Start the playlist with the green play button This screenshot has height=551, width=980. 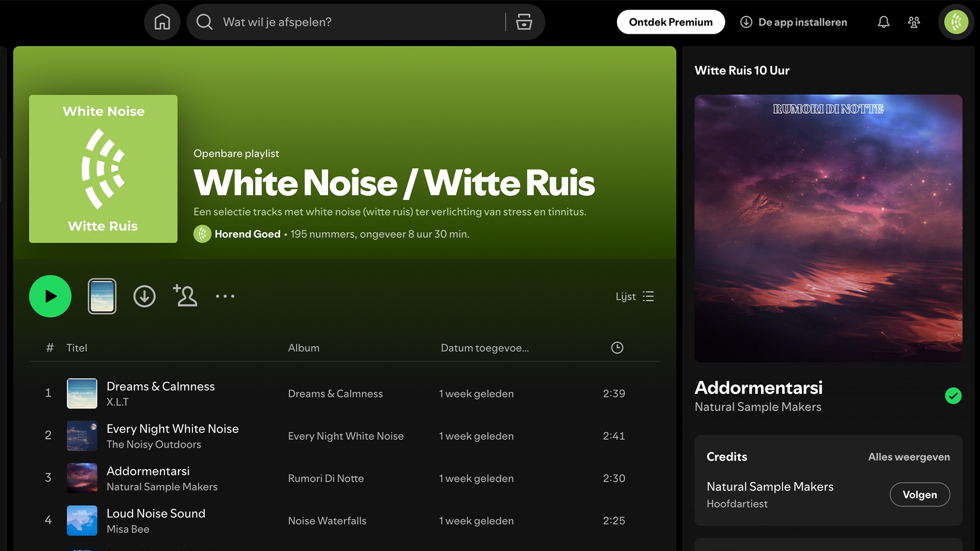(50, 296)
